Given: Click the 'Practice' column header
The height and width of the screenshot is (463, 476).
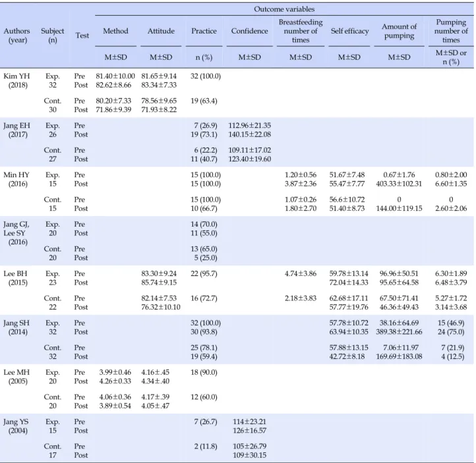Looking at the screenshot, I should pyautogui.click(x=204, y=31).
